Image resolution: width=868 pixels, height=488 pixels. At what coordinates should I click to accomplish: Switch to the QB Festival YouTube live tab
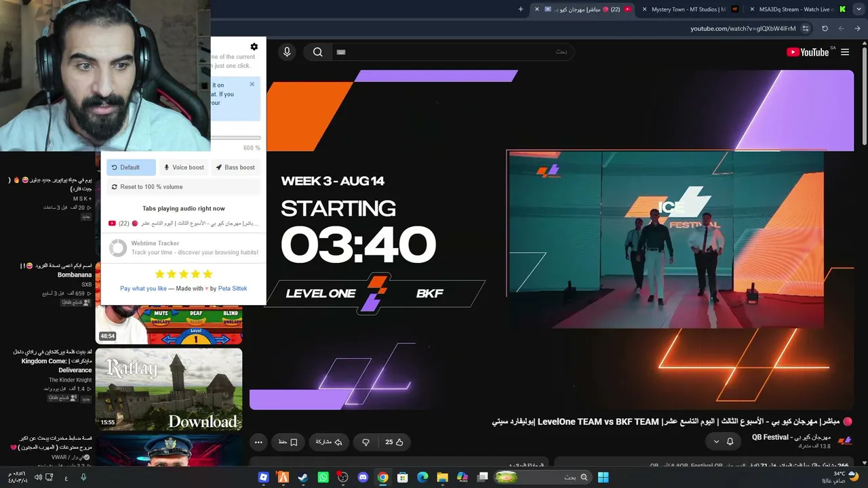pos(585,9)
